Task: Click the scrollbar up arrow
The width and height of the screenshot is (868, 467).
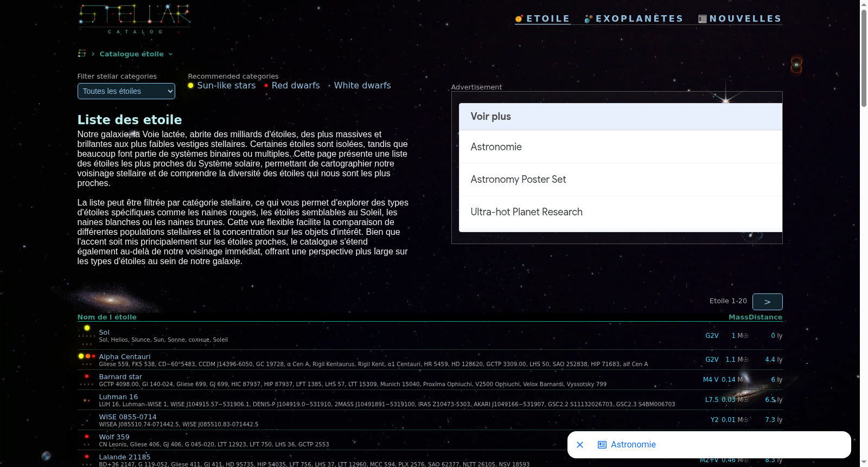Action: coord(864,4)
